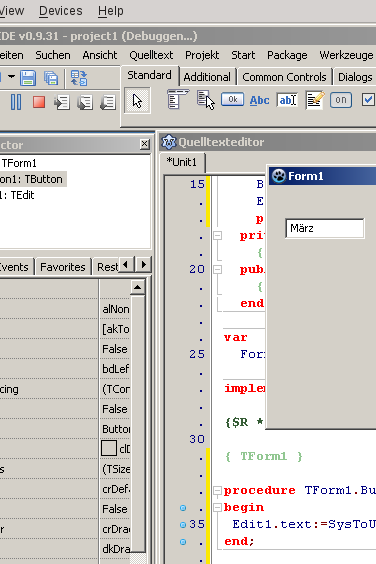Switch to the Dialogs palette tab
This screenshot has height=564, width=376.
[x=355, y=77]
